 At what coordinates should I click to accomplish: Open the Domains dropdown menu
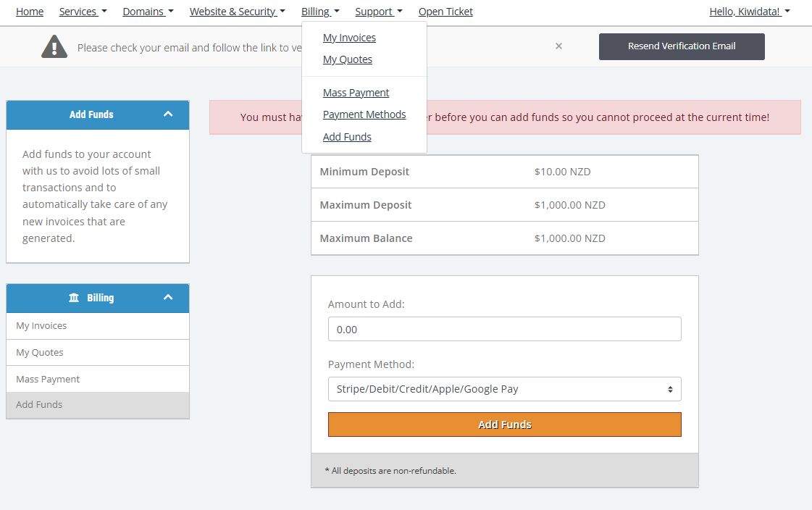(x=148, y=12)
